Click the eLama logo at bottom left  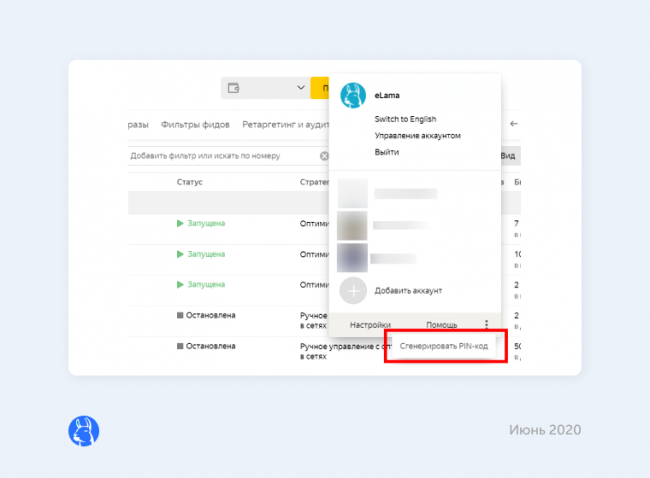coord(83,430)
